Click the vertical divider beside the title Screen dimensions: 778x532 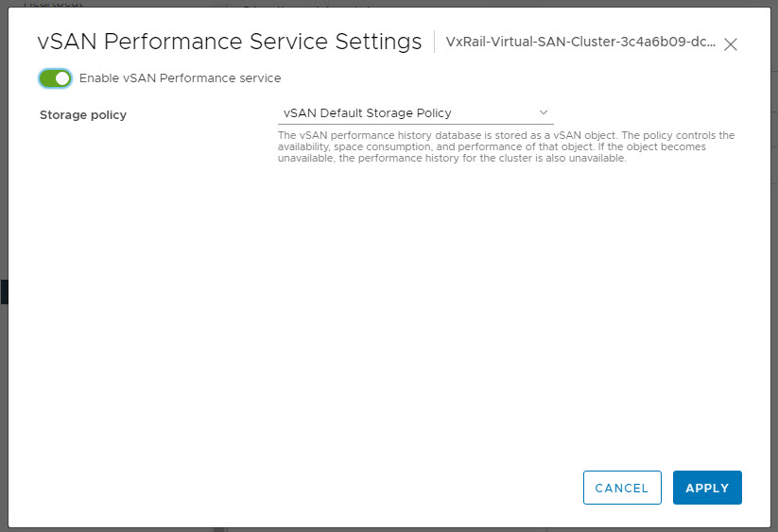tap(434, 43)
